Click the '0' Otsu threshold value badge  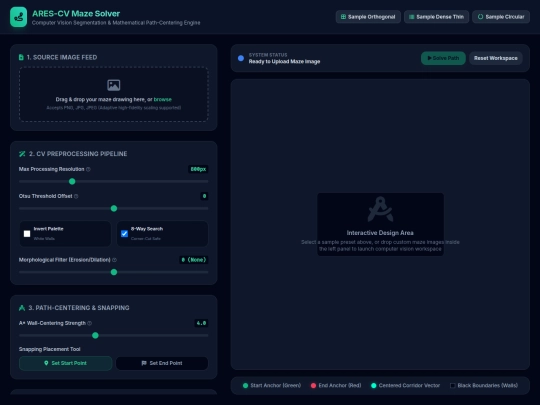point(204,196)
